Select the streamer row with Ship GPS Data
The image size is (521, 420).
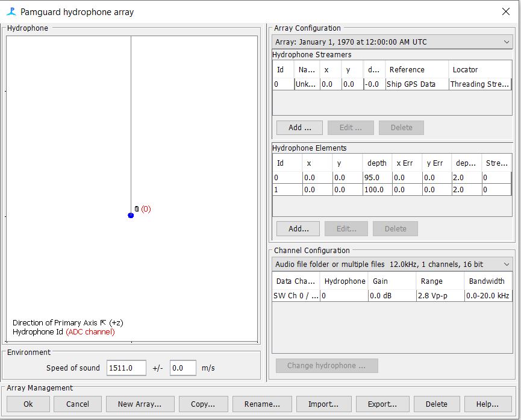pyautogui.click(x=392, y=84)
